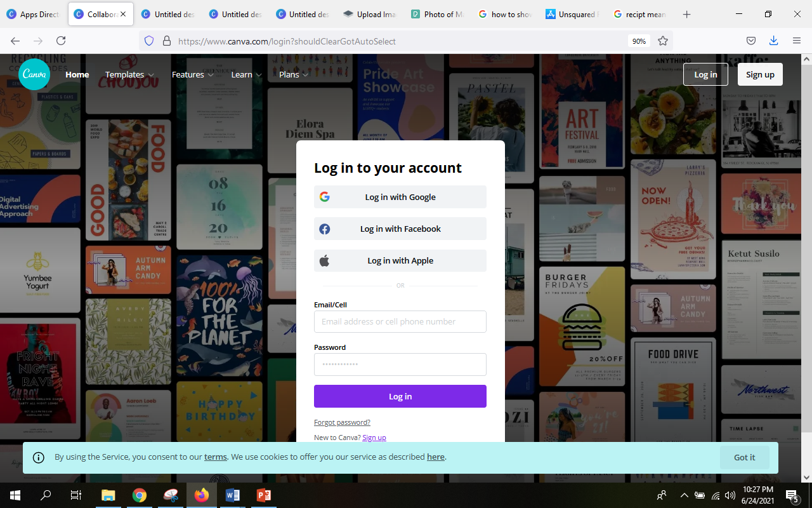The width and height of the screenshot is (812, 508).
Task: Show hidden tray icons chevron
Action: 684,495
